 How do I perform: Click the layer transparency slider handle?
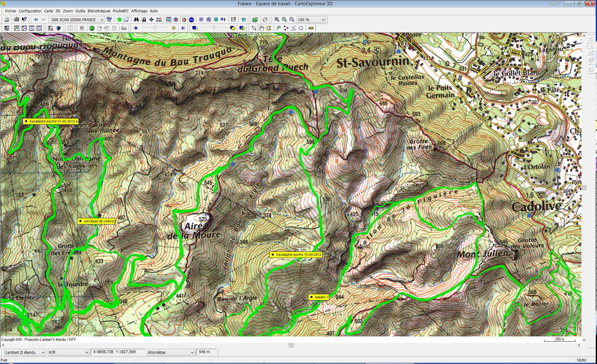(214, 28)
